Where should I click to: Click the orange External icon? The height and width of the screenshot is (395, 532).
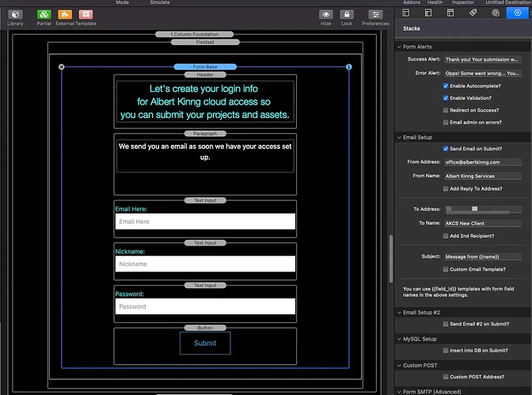[x=65, y=14]
